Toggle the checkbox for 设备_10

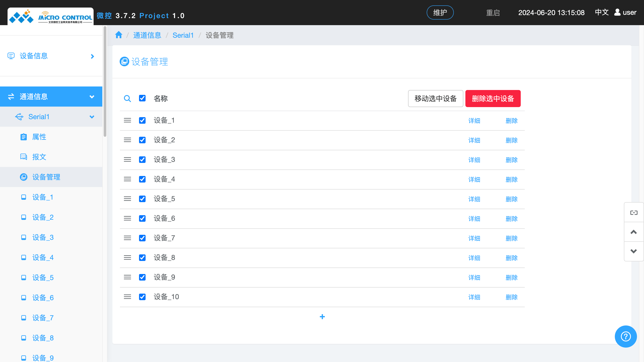[142, 297]
